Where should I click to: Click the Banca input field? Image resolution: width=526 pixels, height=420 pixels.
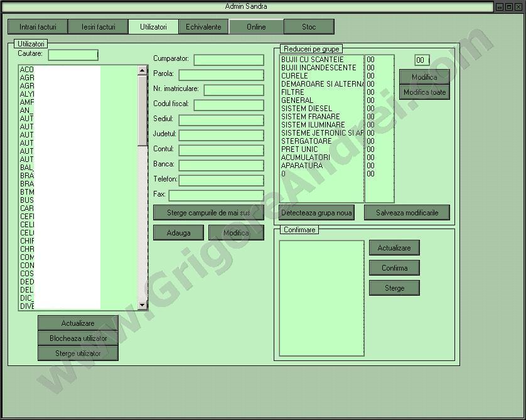222,166
